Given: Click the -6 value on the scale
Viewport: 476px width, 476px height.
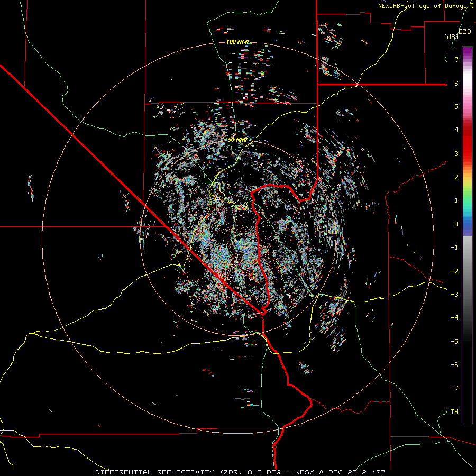Looking at the screenshot, I should tap(454, 365).
